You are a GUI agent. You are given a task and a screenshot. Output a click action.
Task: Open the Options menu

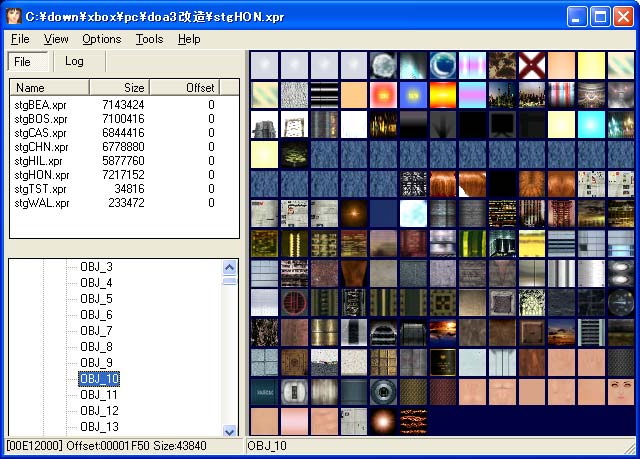[x=102, y=39]
